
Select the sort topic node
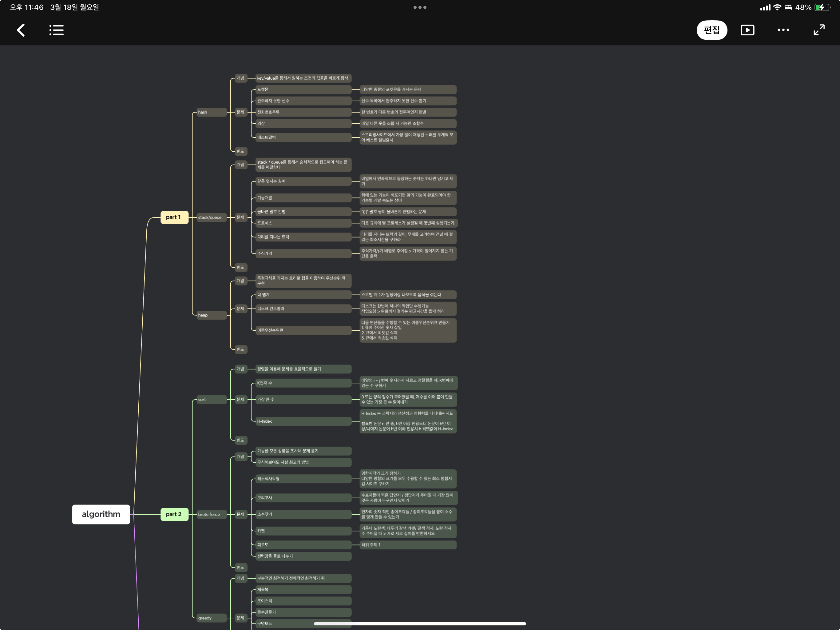point(212,399)
